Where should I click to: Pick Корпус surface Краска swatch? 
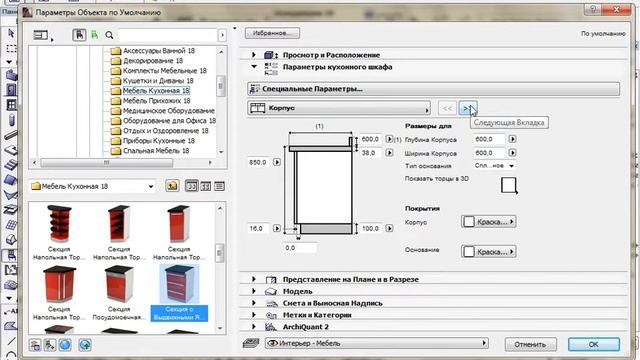(x=489, y=222)
